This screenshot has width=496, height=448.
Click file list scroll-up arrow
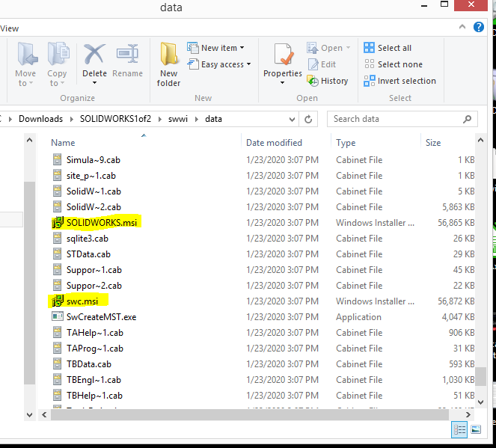[x=480, y=140]
